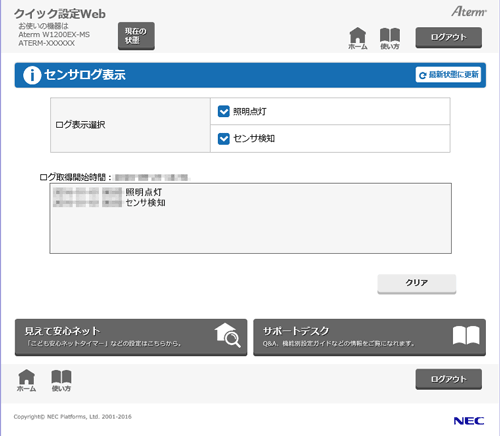500x436 pixels.
Task: Select the 照明点灯 log entry
Action: [144, 192]
